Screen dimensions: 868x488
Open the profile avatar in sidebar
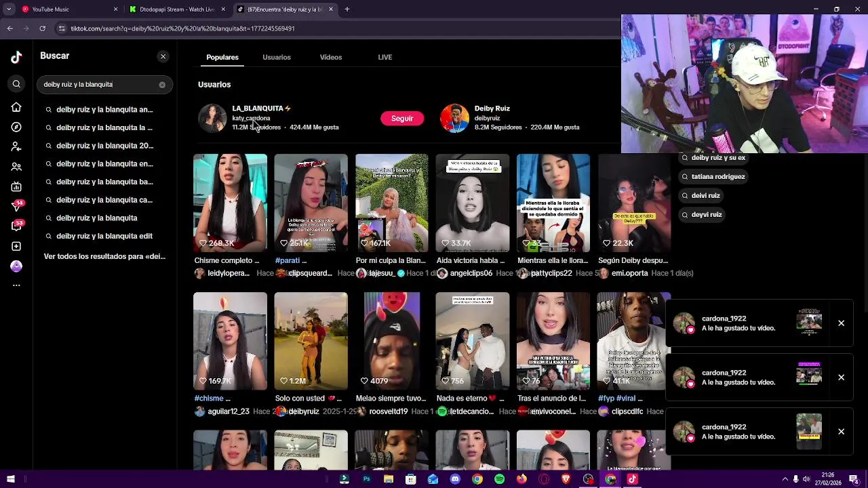[x=16, y=266]
